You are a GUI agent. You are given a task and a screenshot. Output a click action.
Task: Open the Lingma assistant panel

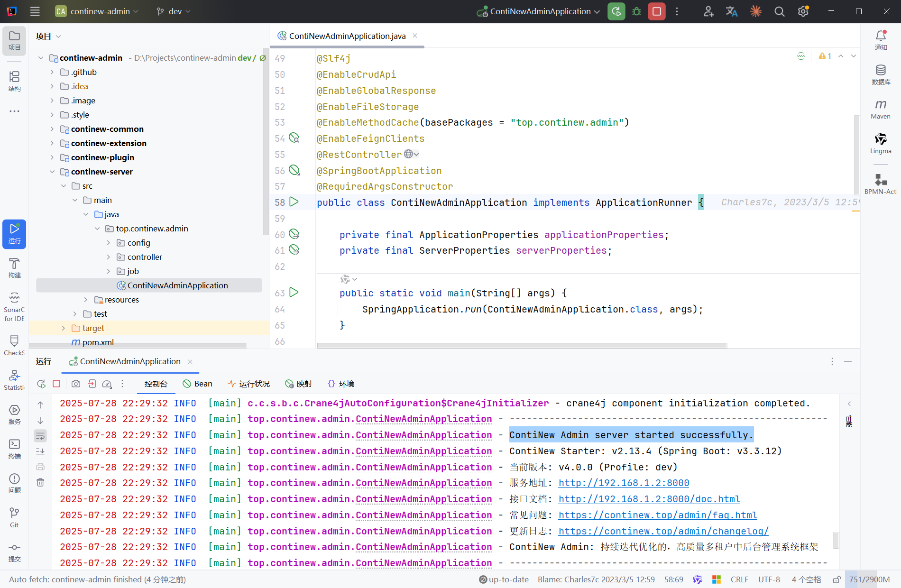[881, 144]
